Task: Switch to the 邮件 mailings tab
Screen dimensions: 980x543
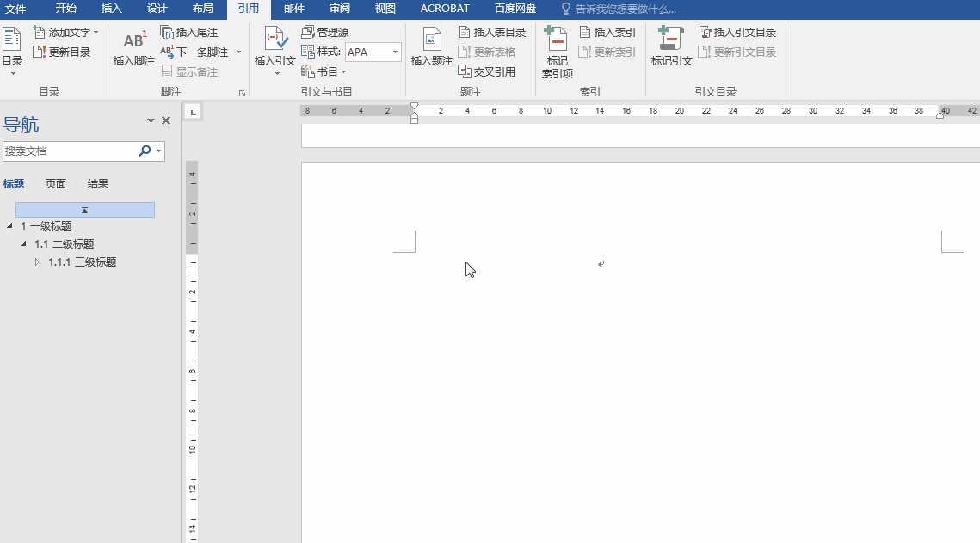Action: point(293,9)
